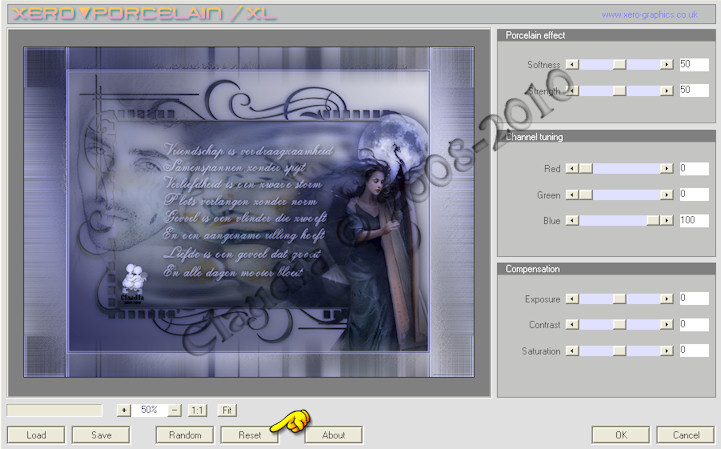Click the Strength value field

[x=694, y=90]
